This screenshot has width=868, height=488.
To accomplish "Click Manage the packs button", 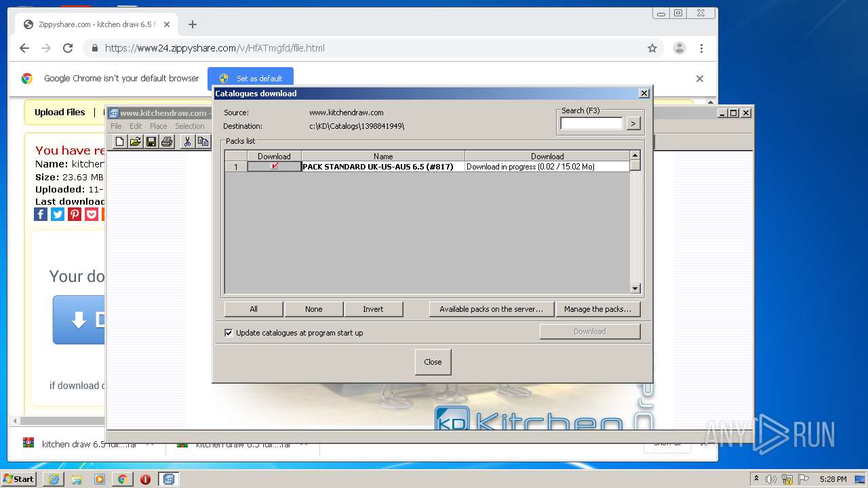I will point(597,309).
